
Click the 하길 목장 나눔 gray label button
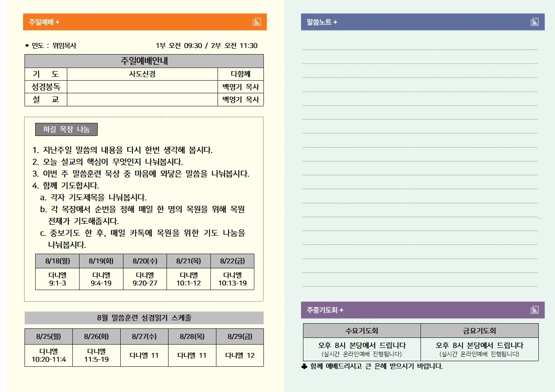(x=66, y=130)
